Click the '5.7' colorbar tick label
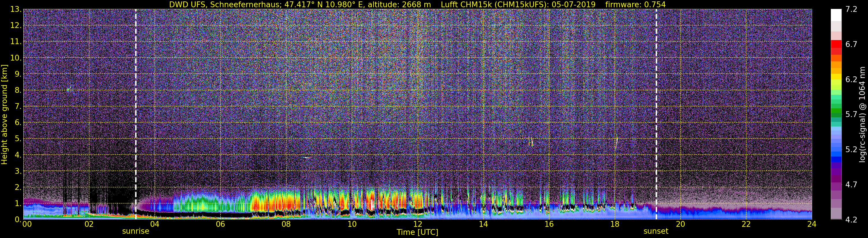The image size is (868, 238). coord(851,115)
